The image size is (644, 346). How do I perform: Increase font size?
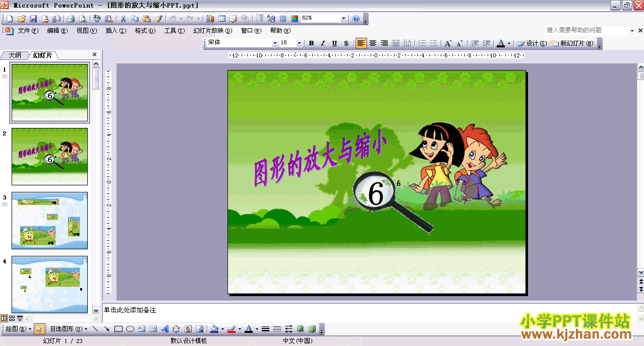448,43
